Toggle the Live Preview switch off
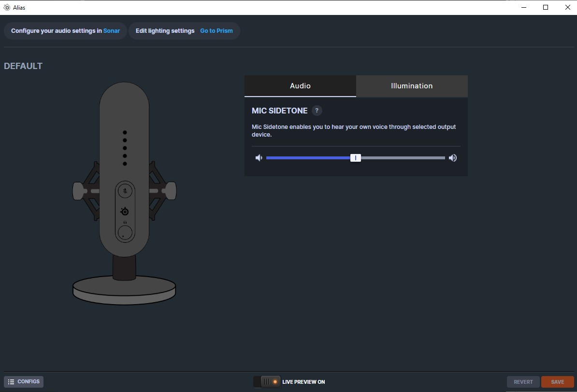The height and width of the screenshot is (392, 577). click(x=267, y=382)
